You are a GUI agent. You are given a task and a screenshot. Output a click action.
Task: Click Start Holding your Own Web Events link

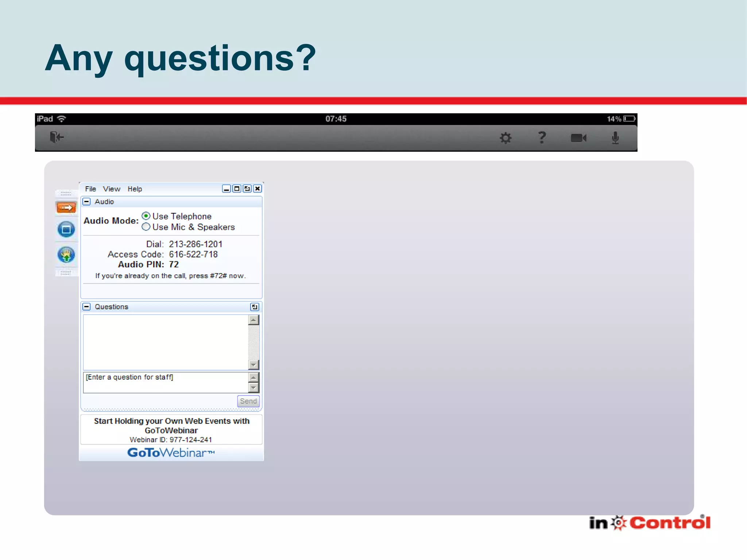[x=171, y=425]
